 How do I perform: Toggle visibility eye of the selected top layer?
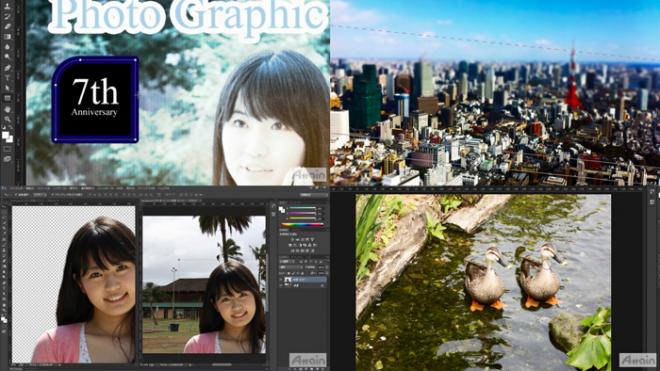click(x=281, y=279)
